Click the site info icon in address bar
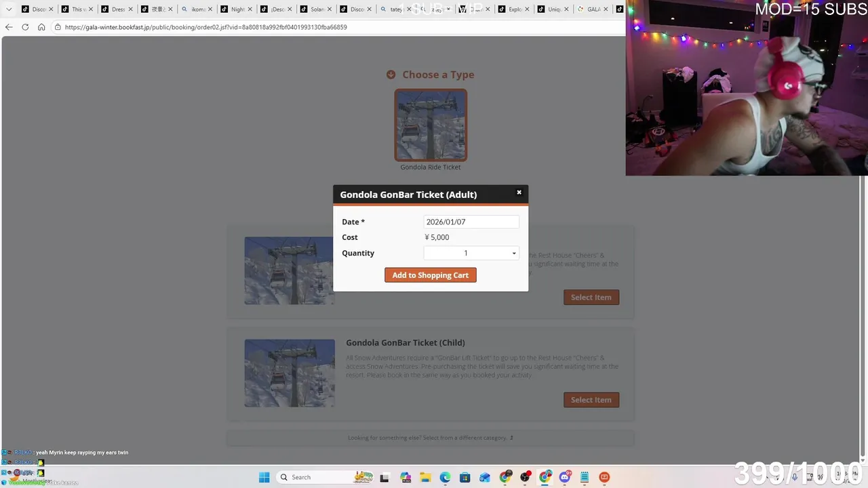 [58, 27]
